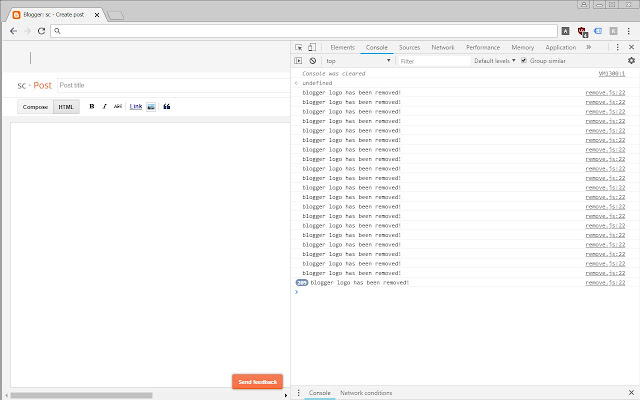Screen dimensions: 640x400
Task: Open the Default levels dropdown
Action: click(494, 61)
